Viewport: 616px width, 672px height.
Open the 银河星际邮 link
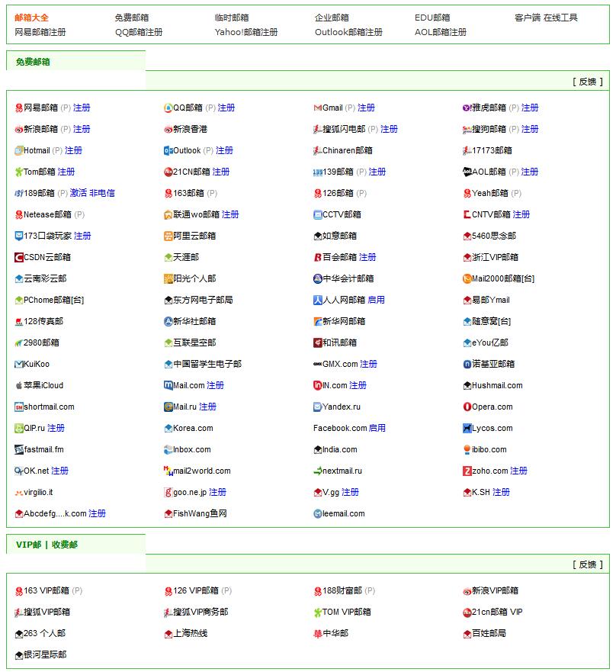[45, 655]
